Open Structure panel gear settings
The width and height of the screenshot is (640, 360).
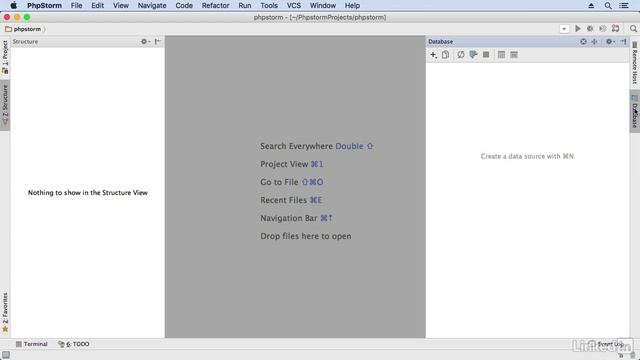click(145, 42)
